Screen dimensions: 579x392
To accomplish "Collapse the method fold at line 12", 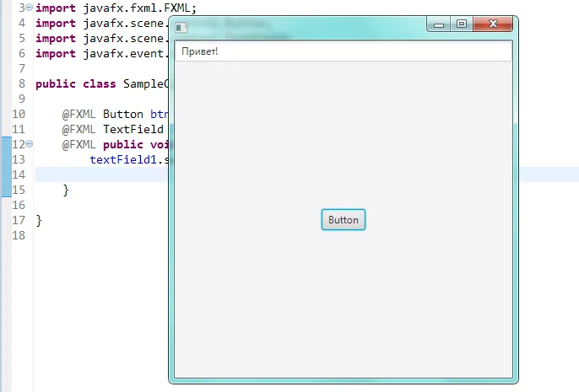I will (x=30, y=144).
